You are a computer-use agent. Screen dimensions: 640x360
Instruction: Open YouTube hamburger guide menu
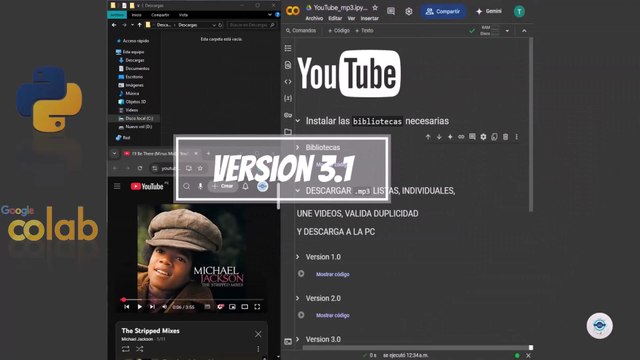[117, 186]
